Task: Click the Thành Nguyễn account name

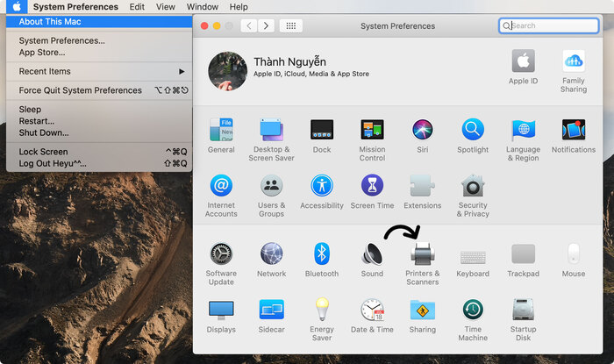Action: click(x=289, y=62)
